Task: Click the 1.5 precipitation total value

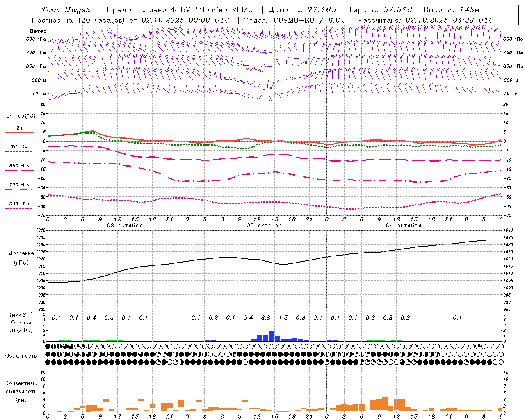Action: pos(283,318)
